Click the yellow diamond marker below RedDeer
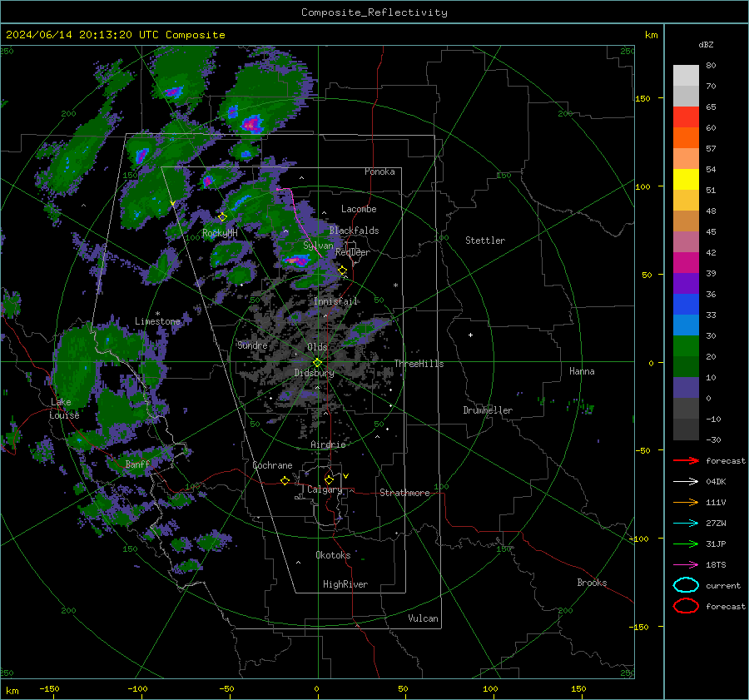Viewport: 749px width, 700px height. [342, 271]
